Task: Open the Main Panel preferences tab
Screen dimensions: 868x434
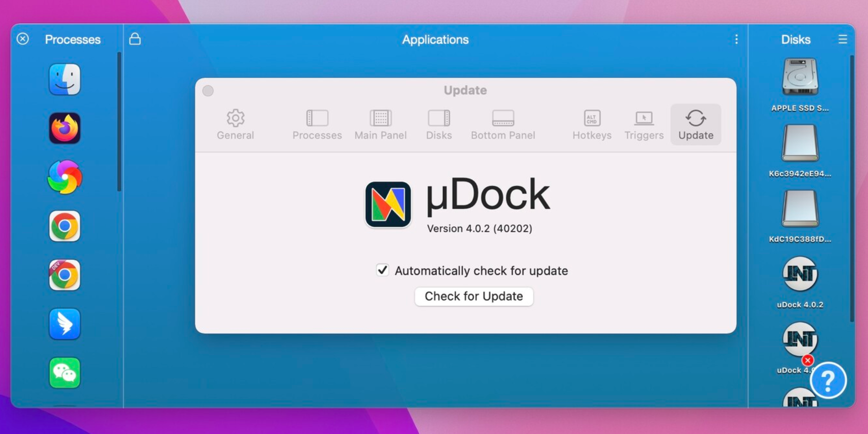Action: pyautogui.click(x=381, y=124)
